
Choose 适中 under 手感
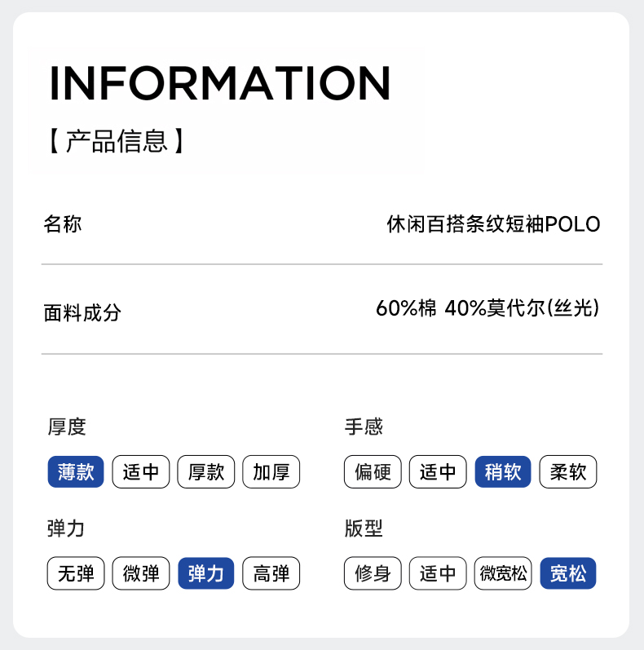438,471
